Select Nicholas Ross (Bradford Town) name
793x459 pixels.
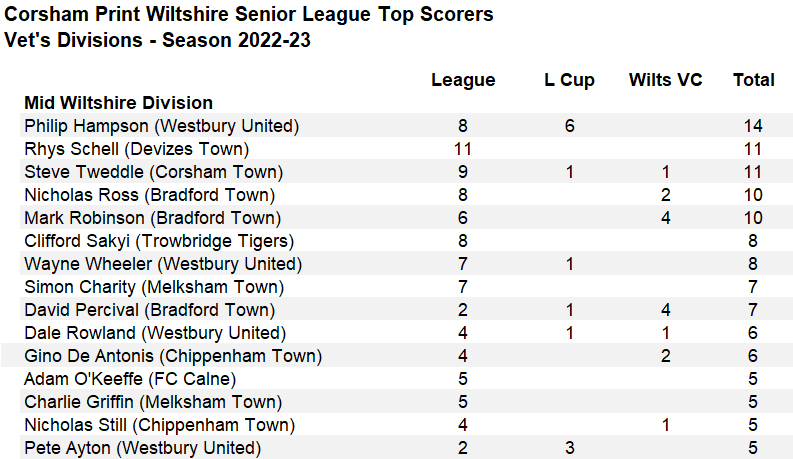[x=149, y=195]
